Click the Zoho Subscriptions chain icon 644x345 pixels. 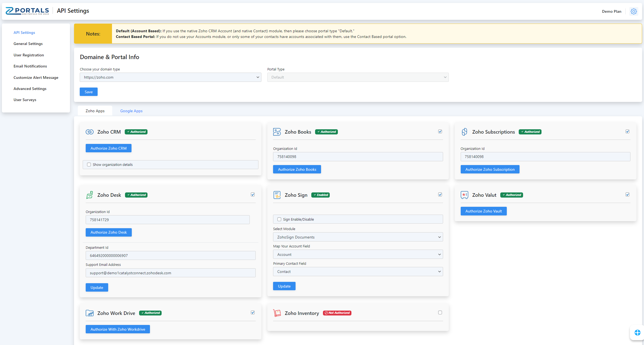pos(464,132)
